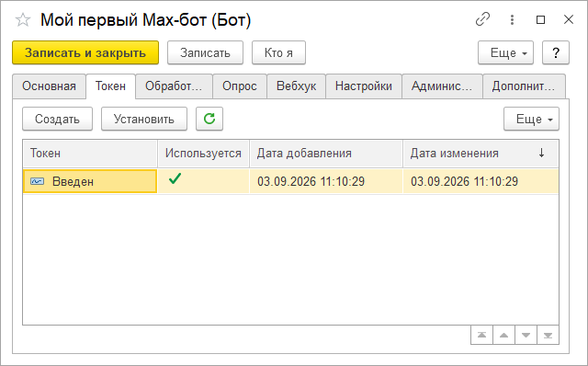Open help with question mark button
This screenshot has width=588, height=366.
(556, 53)
